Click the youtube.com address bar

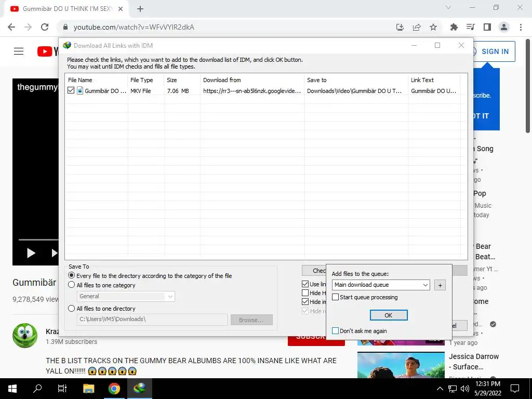(224, 27)
